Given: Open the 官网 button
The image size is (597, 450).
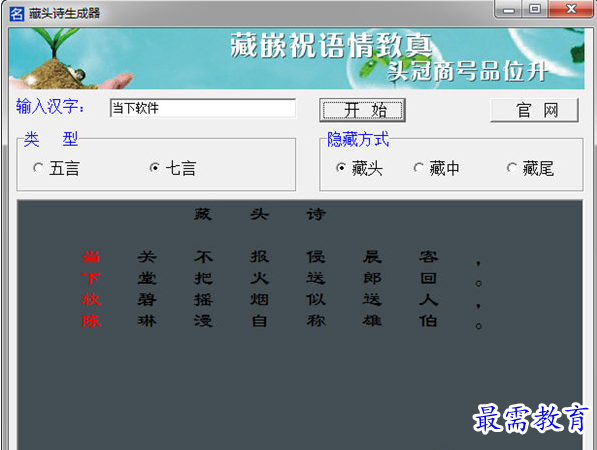Looking at the screenshot, I should 535,110.
